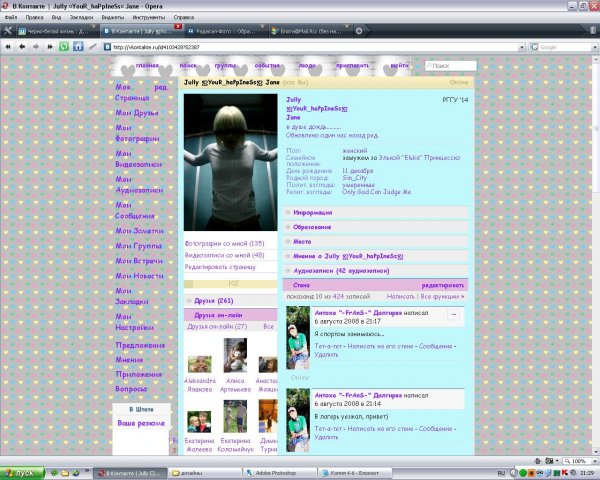Open the Справка menu

point(184,17)
